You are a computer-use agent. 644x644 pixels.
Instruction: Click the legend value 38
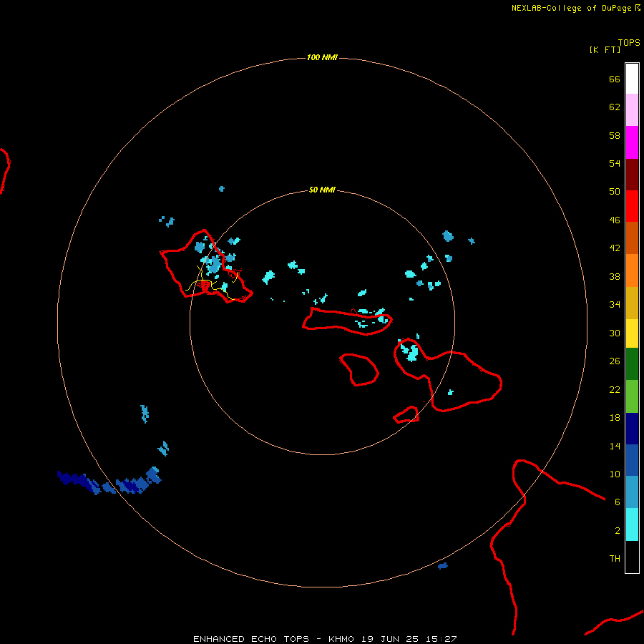coord(615,276)
